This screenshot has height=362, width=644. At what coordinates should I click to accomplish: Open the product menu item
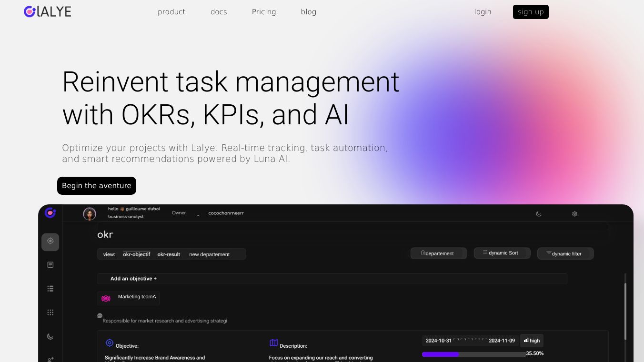click(x=171, y=12)
